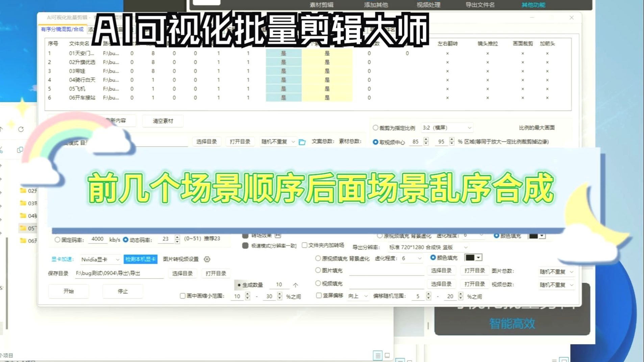644x362 pixels.
Task: Select 颜色填充 radio beside export resolution row
Action: pos(433,258)
